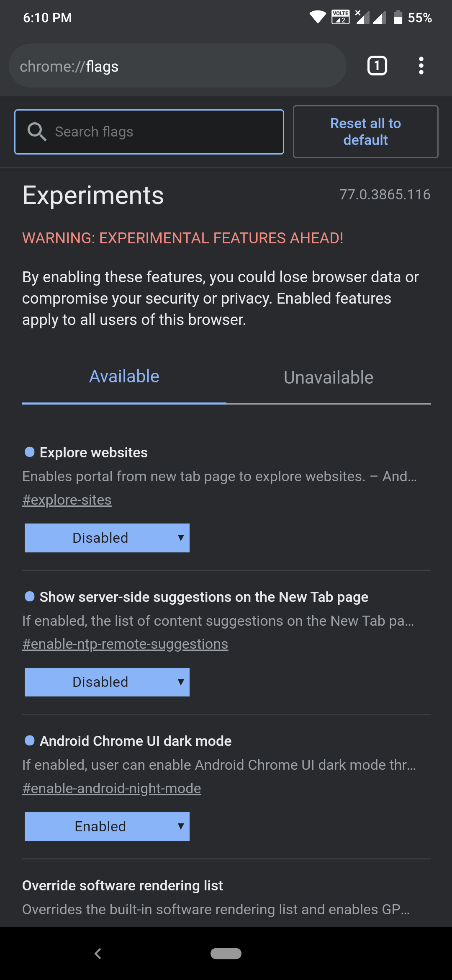Image resolution: width=452 pixels, height=980 pixels.
Task: Open the #explore-sites link
Action: point(67,500)
